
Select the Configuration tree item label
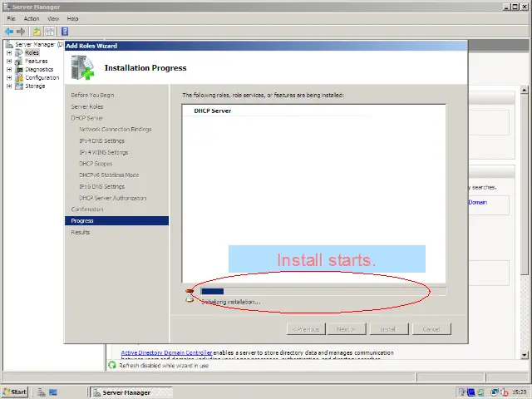click(42, 77)
